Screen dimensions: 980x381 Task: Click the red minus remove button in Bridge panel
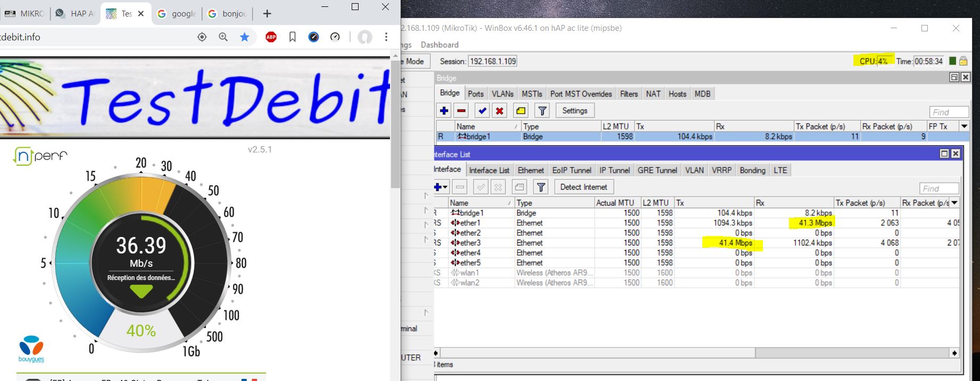pyautogui.click(x=462, y=111)
